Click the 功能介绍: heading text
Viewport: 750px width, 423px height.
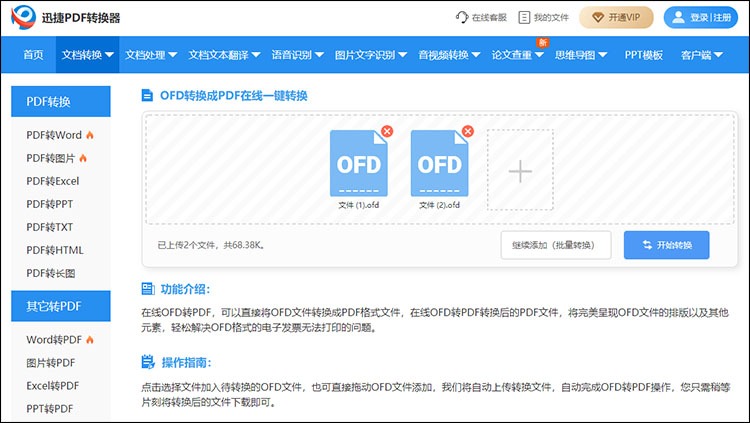(x=185, y=289)
